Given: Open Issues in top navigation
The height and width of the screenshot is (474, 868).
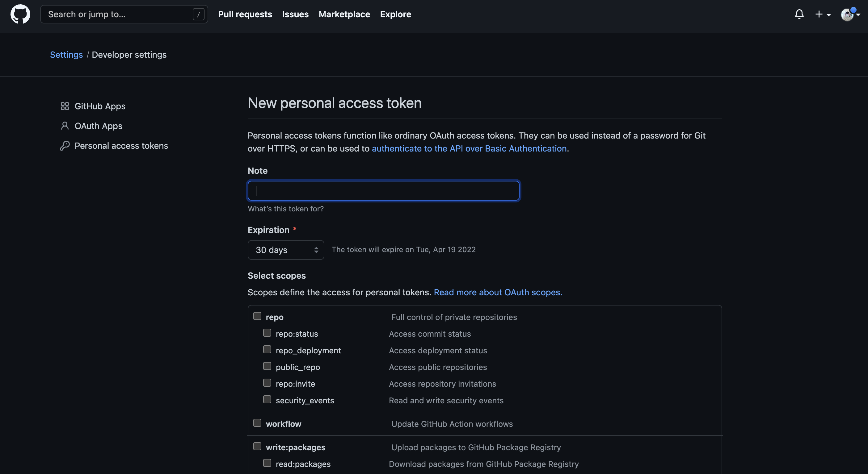Looking at the screenshot, I should click(295, 14).
